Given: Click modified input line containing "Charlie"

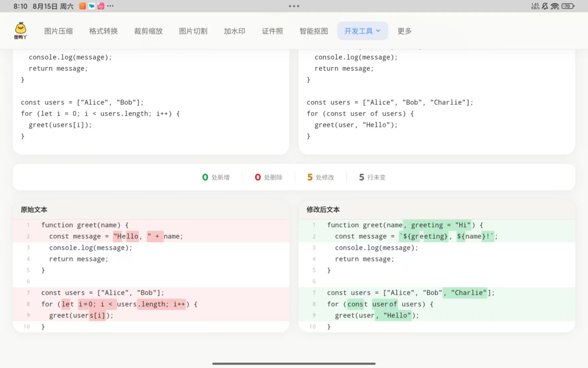Looking at the screenshot, I should tap(390, 102).
